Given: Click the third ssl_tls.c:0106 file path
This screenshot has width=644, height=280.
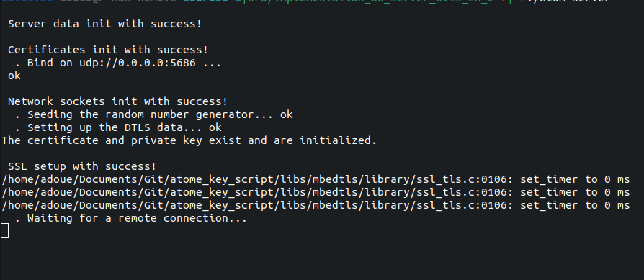Looking at the screenshot, I should (x=257, y=205).
